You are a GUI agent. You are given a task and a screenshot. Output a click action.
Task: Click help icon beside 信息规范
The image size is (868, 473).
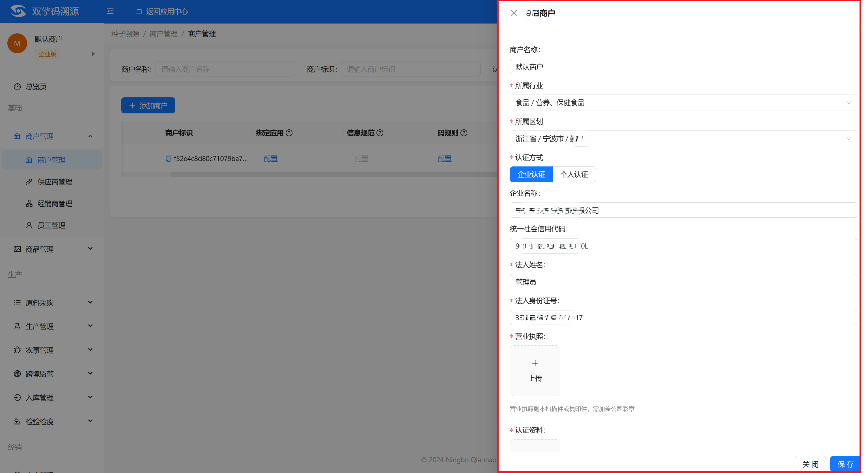pos(380,133)
